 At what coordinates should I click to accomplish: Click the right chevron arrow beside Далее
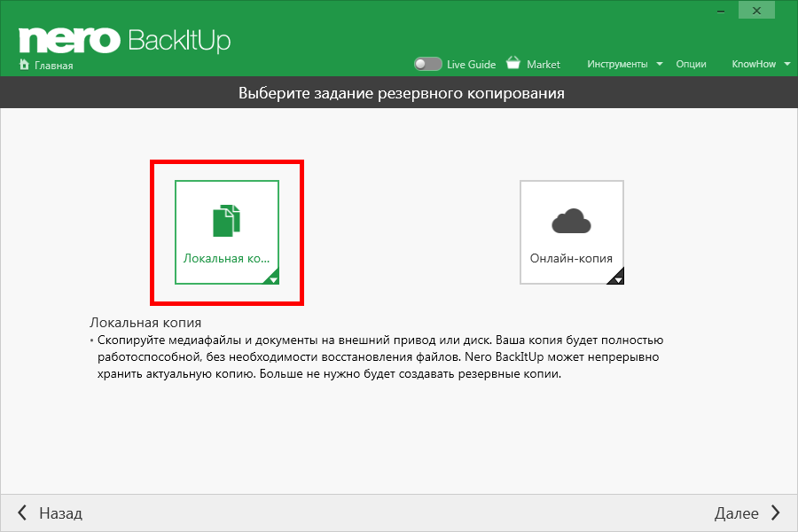point(776,513)
